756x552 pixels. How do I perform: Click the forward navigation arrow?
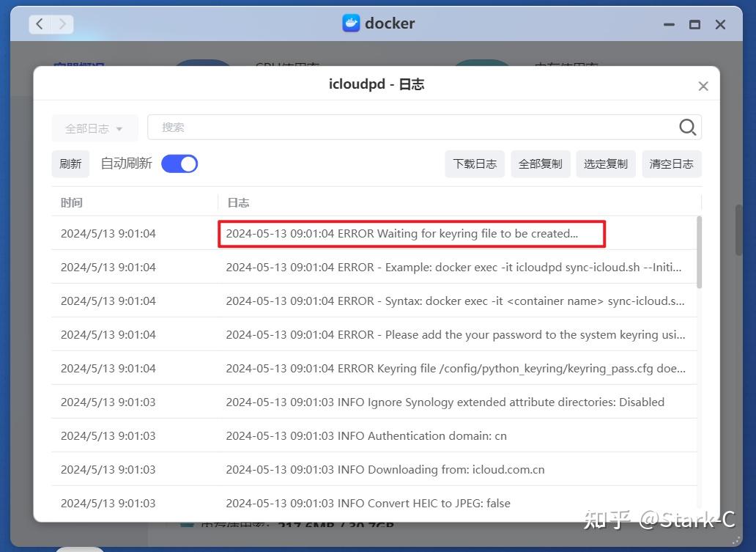(62, 23)
